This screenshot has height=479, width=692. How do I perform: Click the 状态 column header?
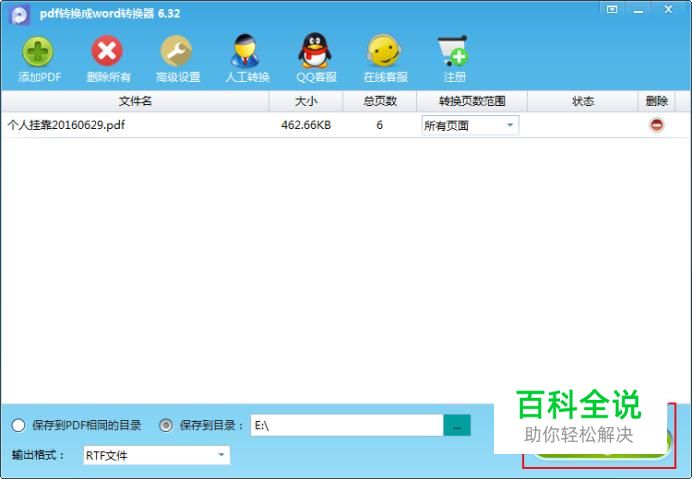[x=583, y=102]
